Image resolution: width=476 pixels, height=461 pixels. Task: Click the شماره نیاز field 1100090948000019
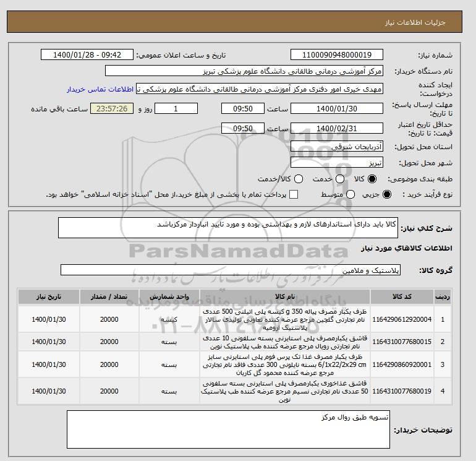coord(337,54)
